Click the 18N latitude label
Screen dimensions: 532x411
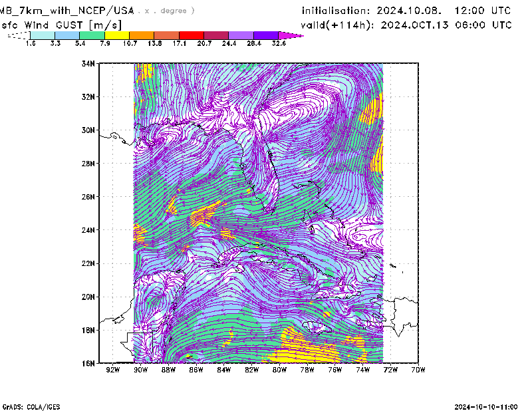click(88, 330)
